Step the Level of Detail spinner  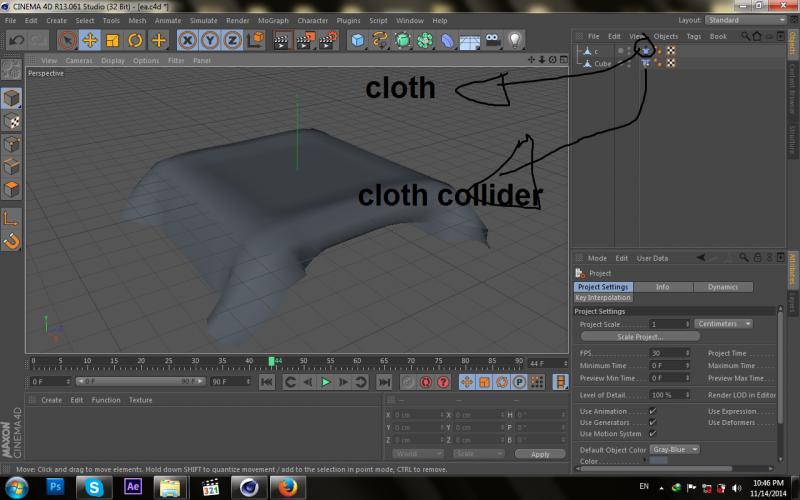coord(687,394)
